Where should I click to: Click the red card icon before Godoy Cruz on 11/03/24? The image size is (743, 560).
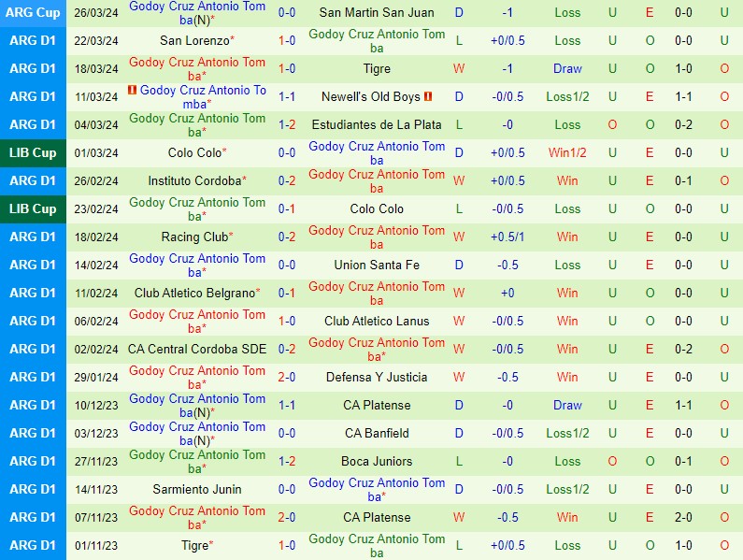(132, 90)
